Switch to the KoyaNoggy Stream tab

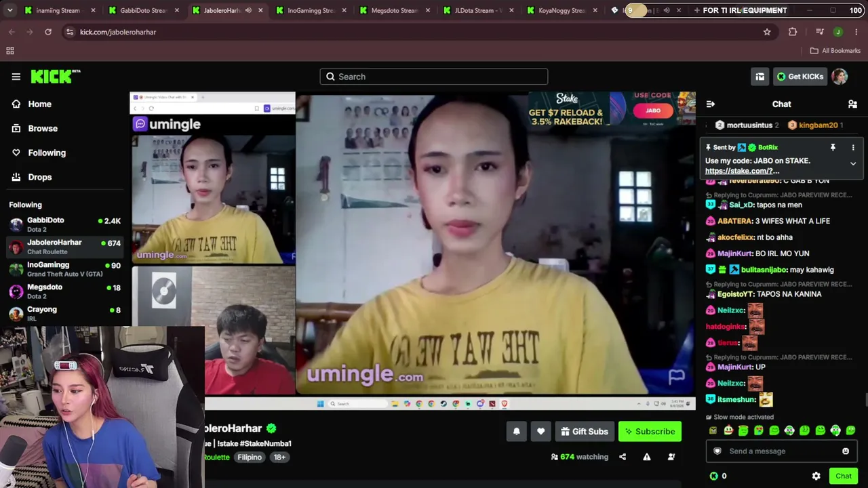(x=561, y=10)
